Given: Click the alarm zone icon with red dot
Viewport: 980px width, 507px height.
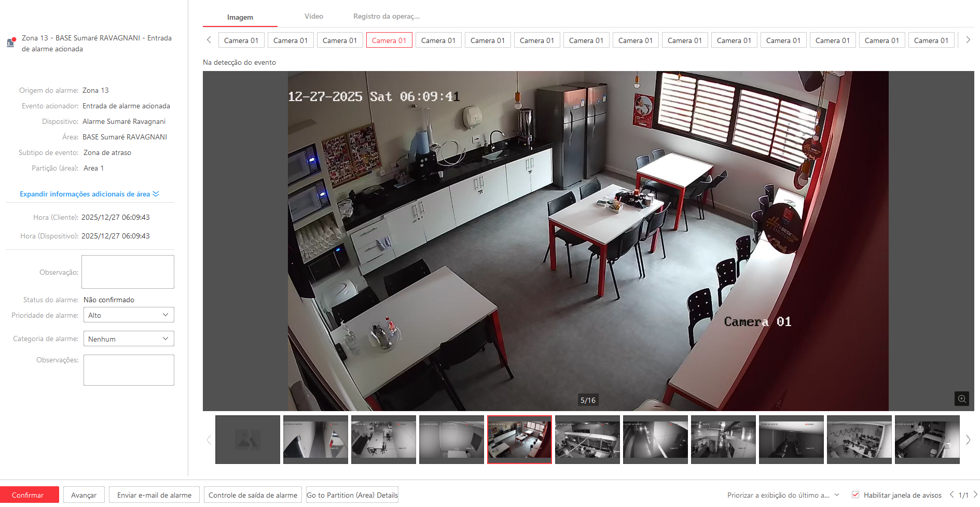Looking at the screenshot, I should (x=11, y=43).
